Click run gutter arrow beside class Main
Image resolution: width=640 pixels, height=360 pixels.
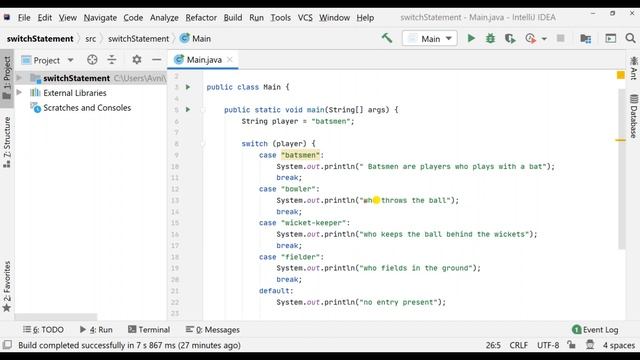point(188,87)
